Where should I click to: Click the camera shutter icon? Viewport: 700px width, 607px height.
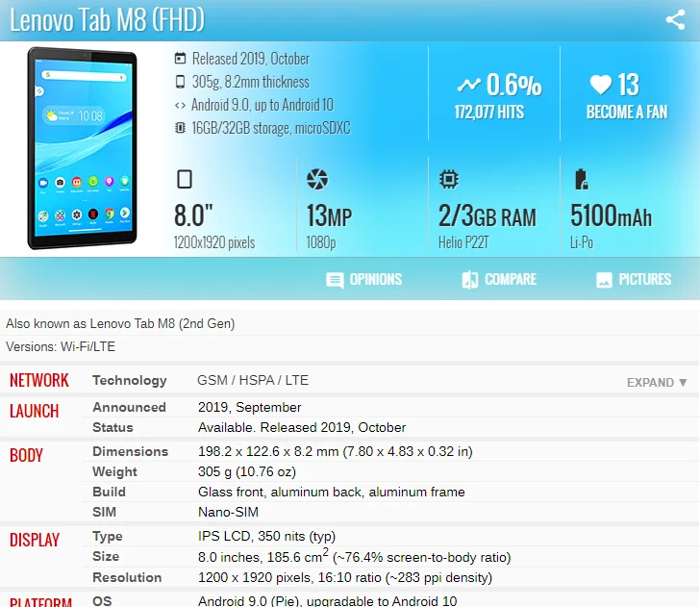tap(317, 179)
